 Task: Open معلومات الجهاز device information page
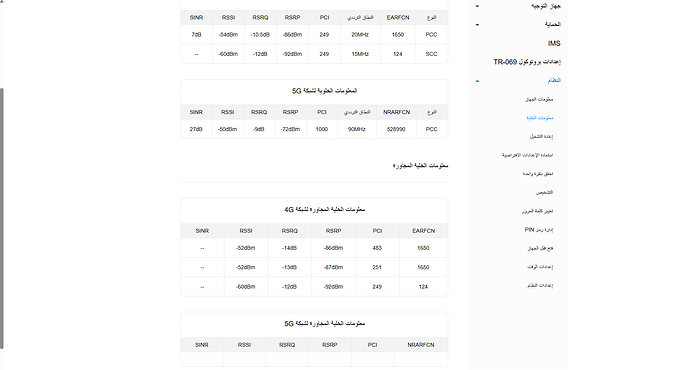pyautogui.click(x=539, y=99)
